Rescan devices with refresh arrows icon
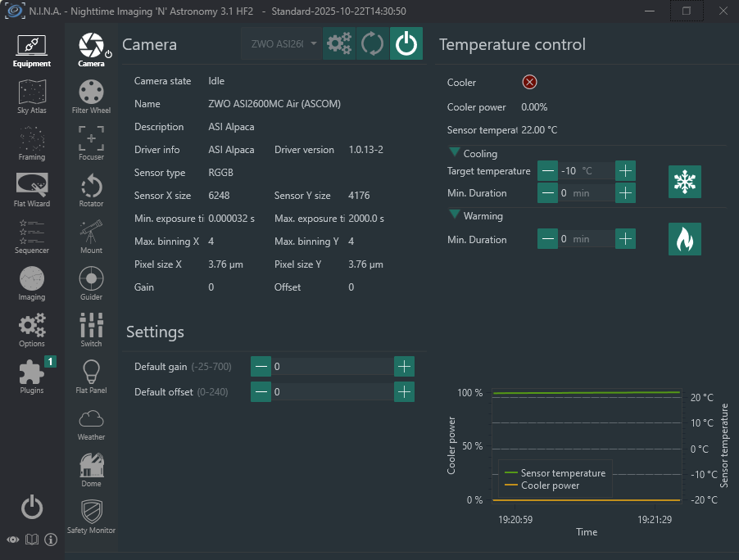The width and height of the screenshot is (739, 560). 373,44
